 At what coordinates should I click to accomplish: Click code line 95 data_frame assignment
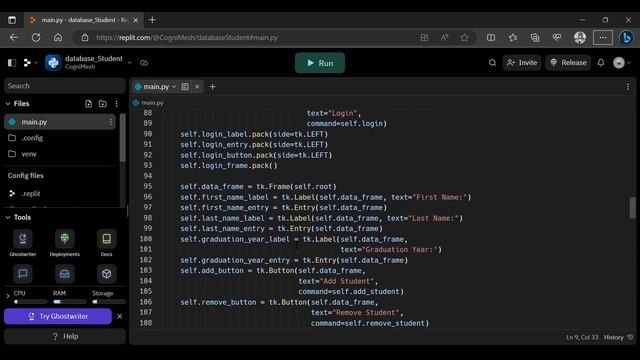tap(258, 187)
